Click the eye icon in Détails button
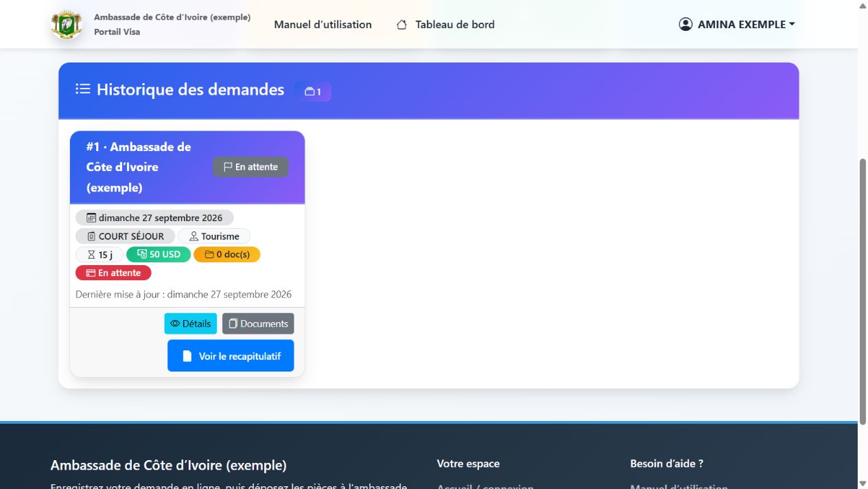This screenshot has width=868, height=489. [175, 323]
